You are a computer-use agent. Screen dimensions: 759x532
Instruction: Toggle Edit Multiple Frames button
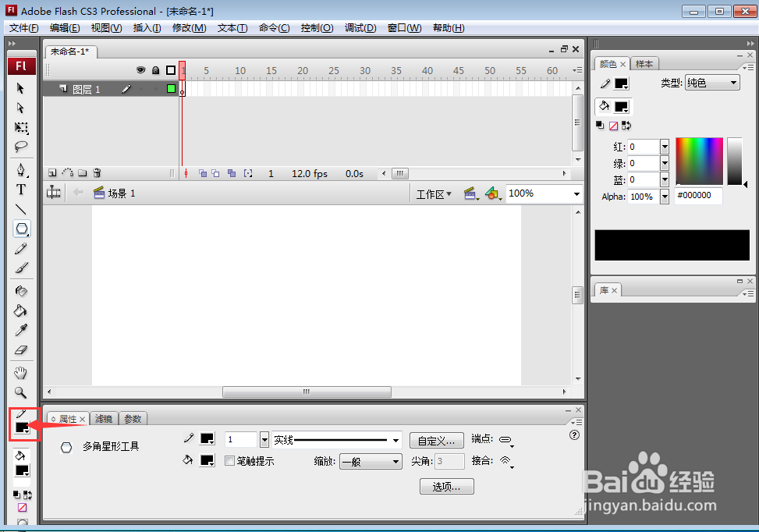coord(232,173)
